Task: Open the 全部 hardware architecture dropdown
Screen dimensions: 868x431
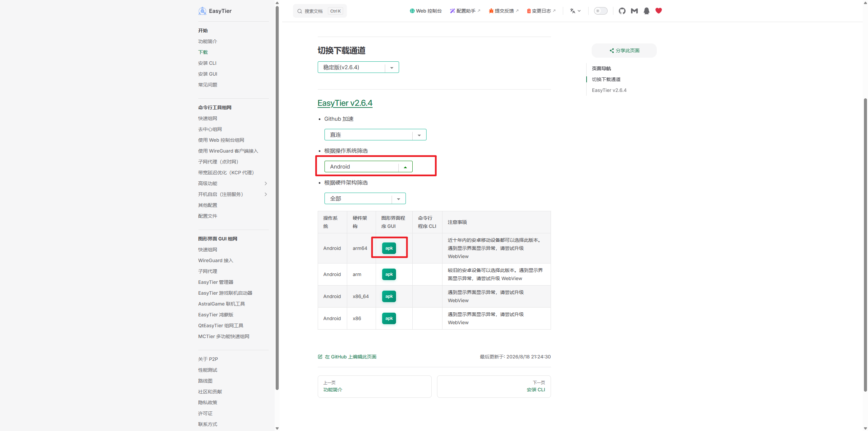Action: (x=365, y=198)
